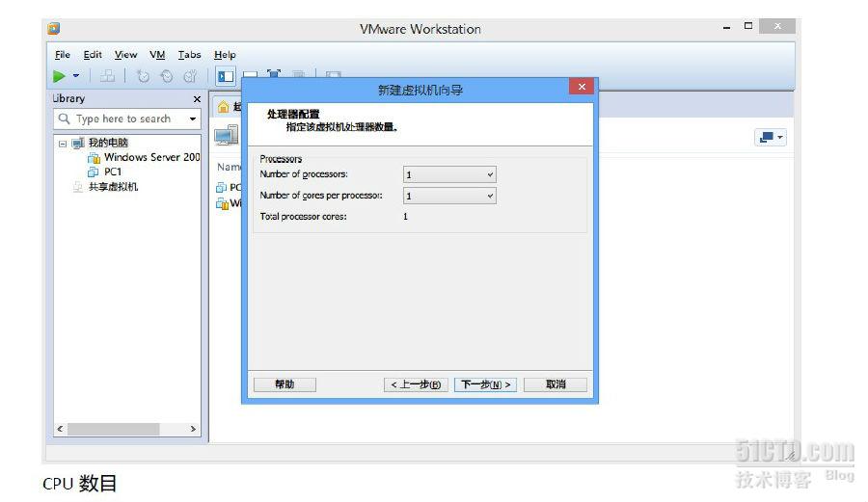Open the Tabs menu

pos(189,55)
